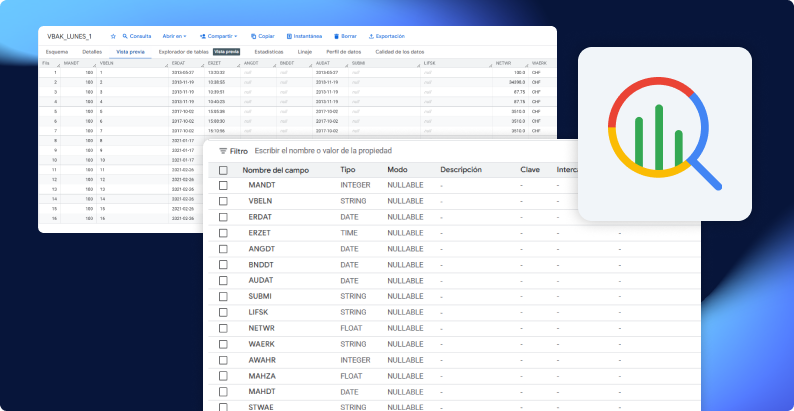This screenshot has width=794, height=411.
Task: Click the SUBMI field name in schema
Action: tap(260, 296)
